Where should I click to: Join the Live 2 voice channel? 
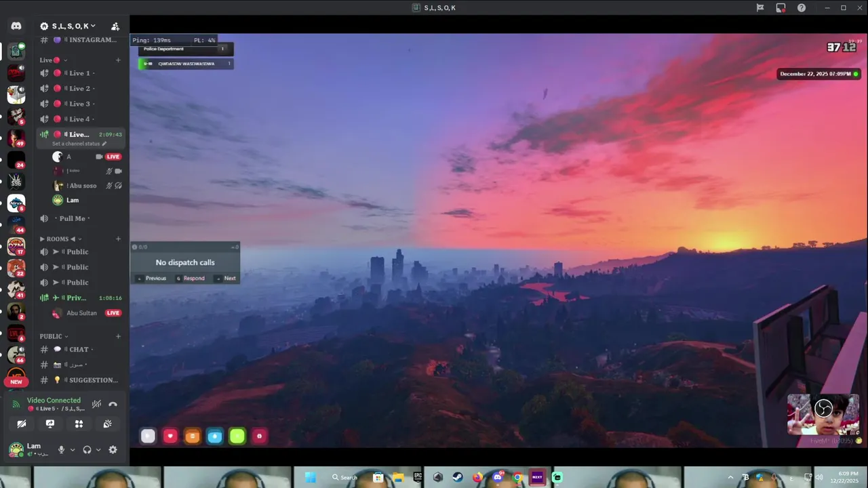[x=80, y=88]
